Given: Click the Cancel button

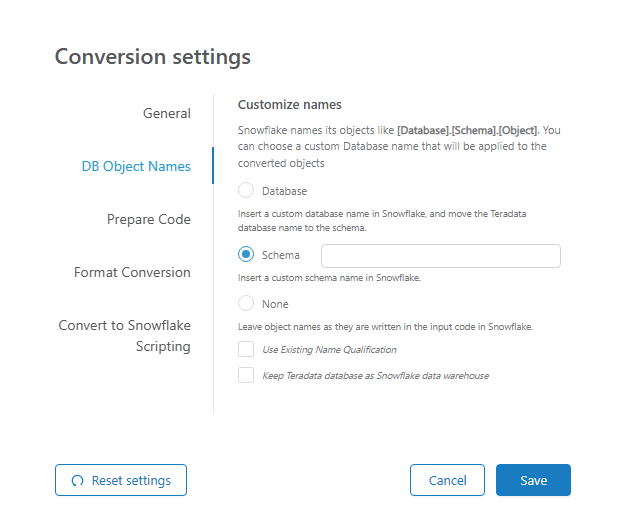Looking at the screenshot, I should (447, 480).
